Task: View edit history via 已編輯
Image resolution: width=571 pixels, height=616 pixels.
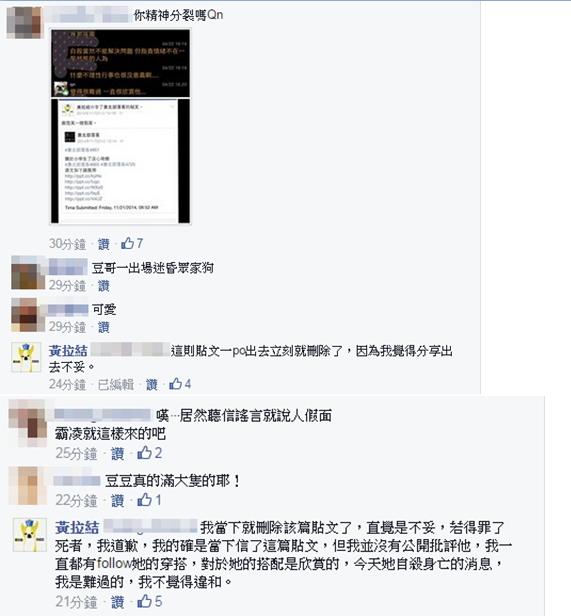Action: point(116,384)
